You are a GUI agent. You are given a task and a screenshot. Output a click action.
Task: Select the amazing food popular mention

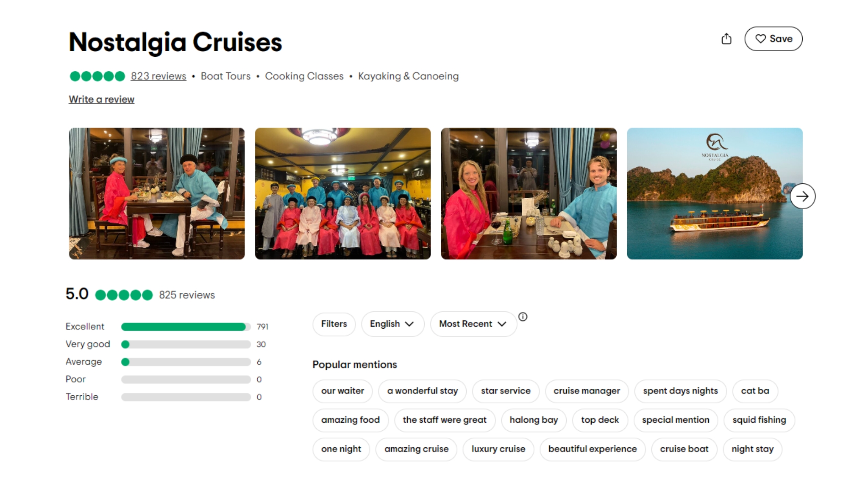coord(350,420)
